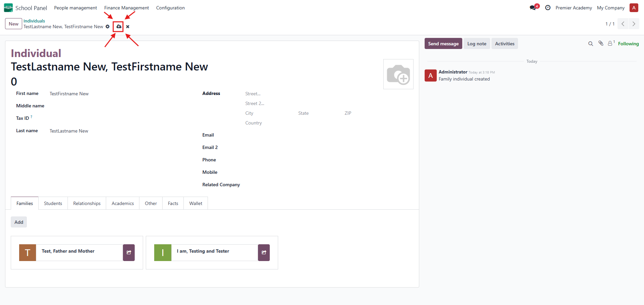Viewport: 644px width, 305px height.
Task: Open the Configuration menu
Action: tap(170, 8)
